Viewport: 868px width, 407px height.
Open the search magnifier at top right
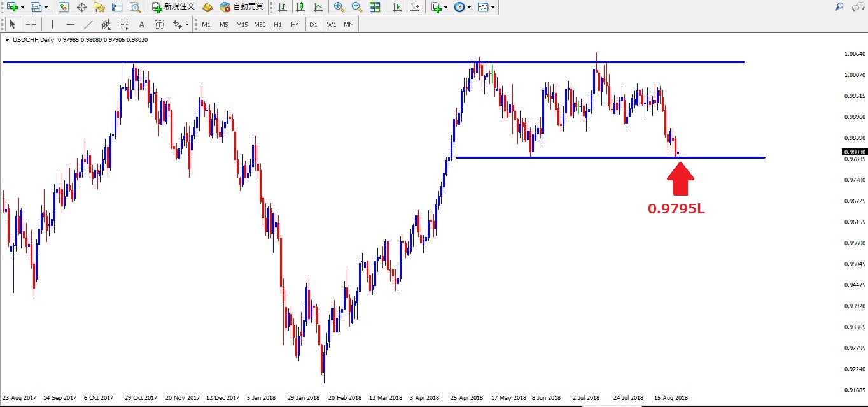point(839,7)
